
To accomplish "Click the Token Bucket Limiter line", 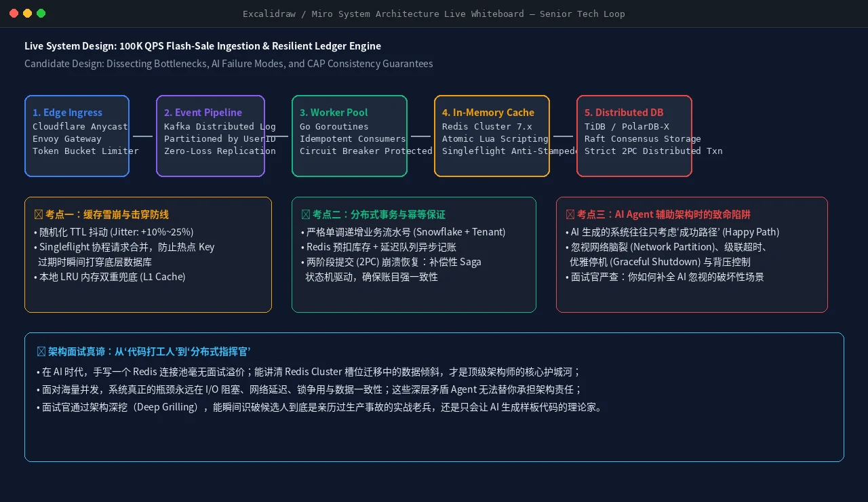I will point(85,151).
